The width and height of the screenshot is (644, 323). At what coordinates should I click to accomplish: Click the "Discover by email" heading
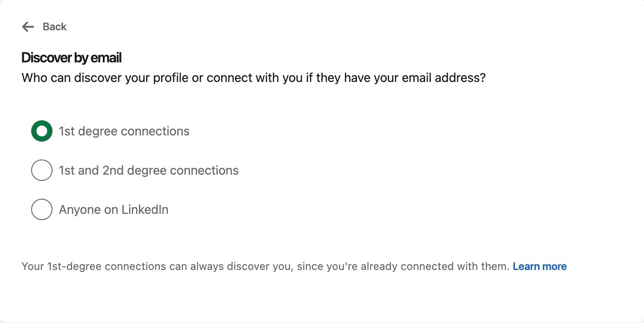pyautogui.click(x=71, y=58)
